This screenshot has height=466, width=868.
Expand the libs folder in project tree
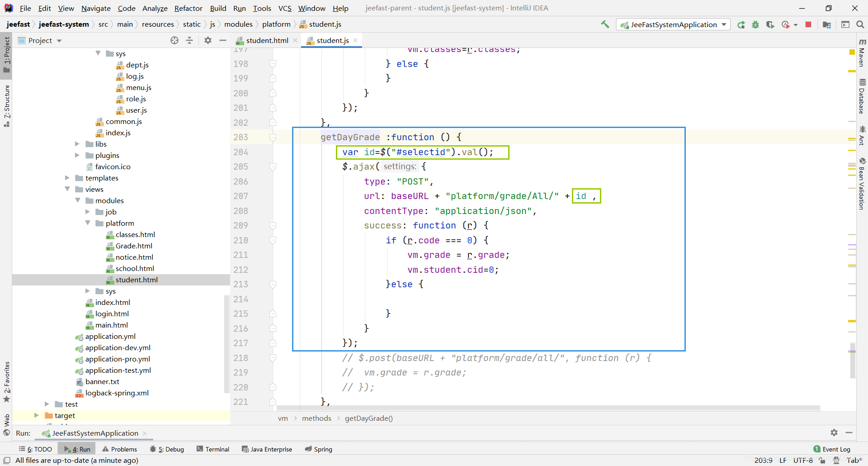click(x=77, y=144)
